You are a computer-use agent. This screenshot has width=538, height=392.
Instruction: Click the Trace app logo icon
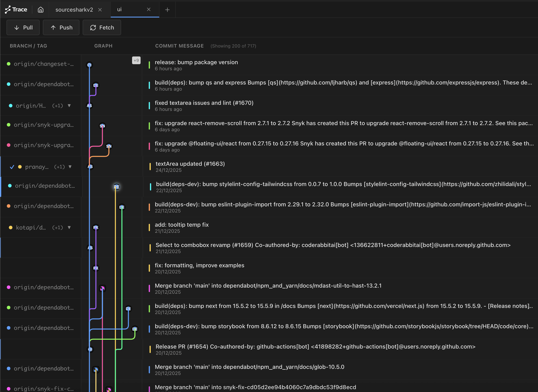tap(8, 10)
